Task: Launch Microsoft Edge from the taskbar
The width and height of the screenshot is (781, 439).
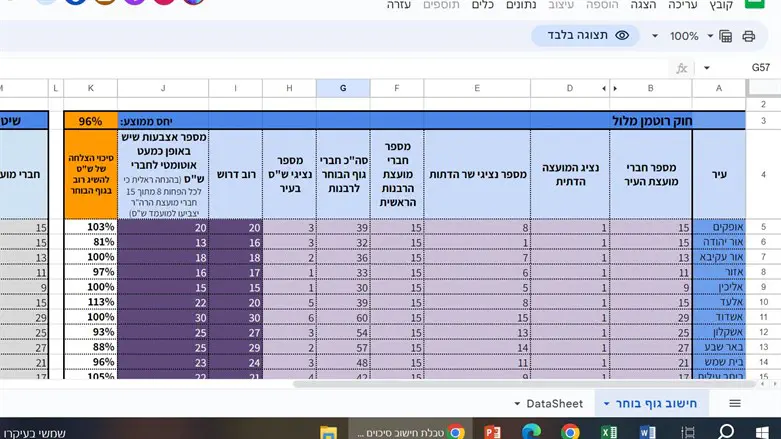Action: 531,432
